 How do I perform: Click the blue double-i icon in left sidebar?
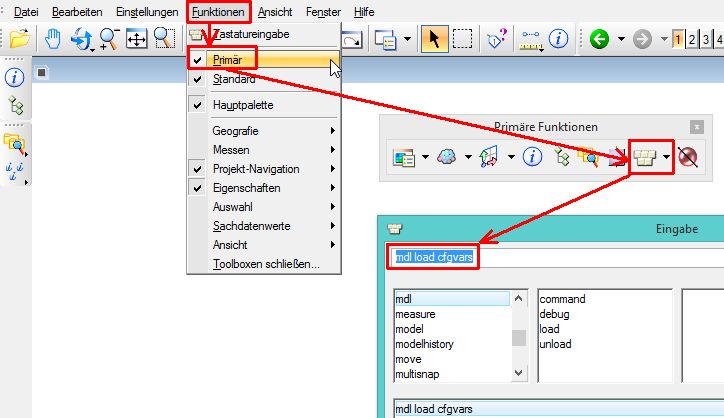pos(14,172)
